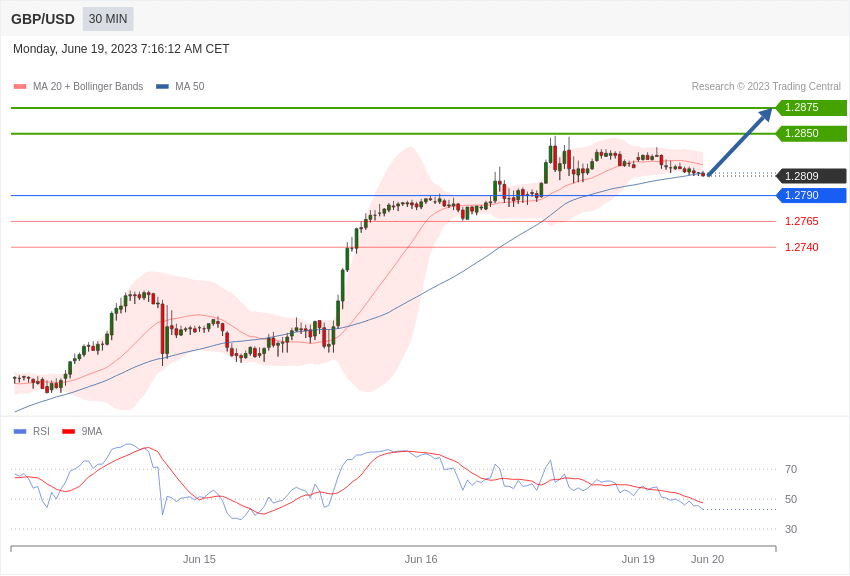Image resolution: width=850 pixels, height=576 pixels.
Task: Click the blue upward forecast arrow
Action: (x=740, y=142)
